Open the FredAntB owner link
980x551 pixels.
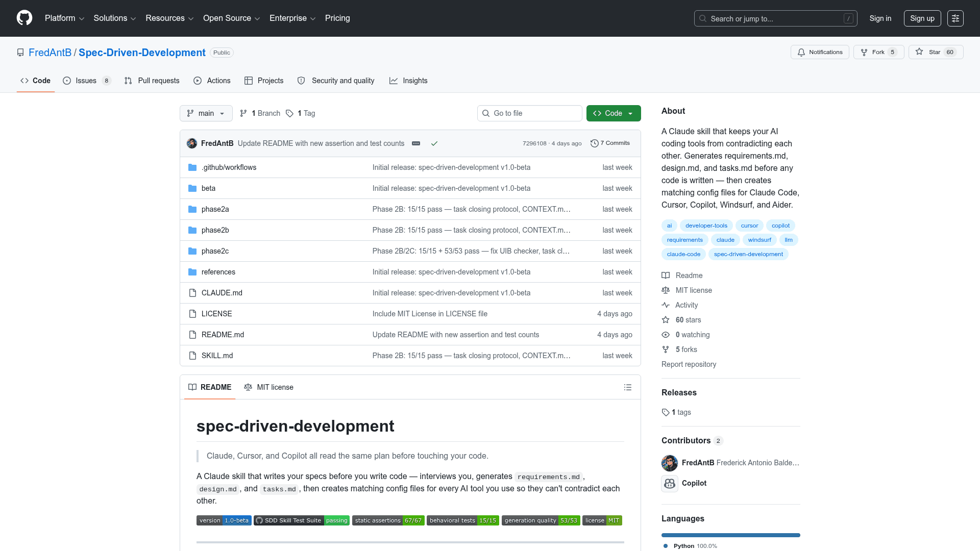50,53
